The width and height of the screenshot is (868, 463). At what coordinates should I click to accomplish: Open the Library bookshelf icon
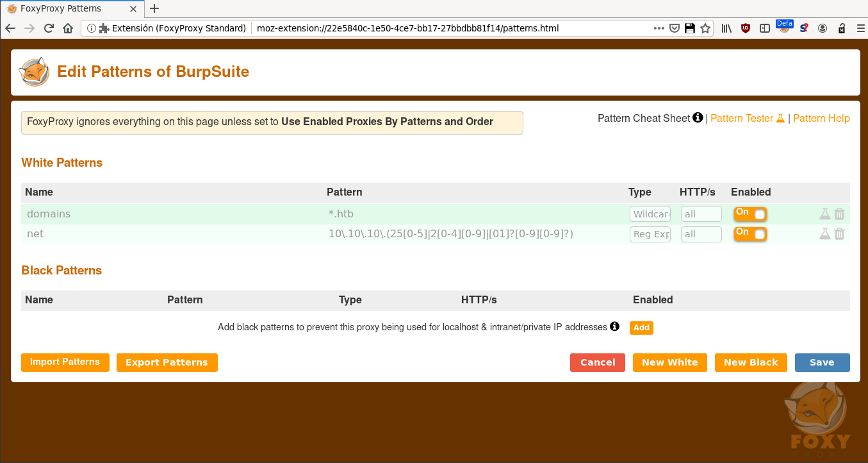tap(726, 28)
